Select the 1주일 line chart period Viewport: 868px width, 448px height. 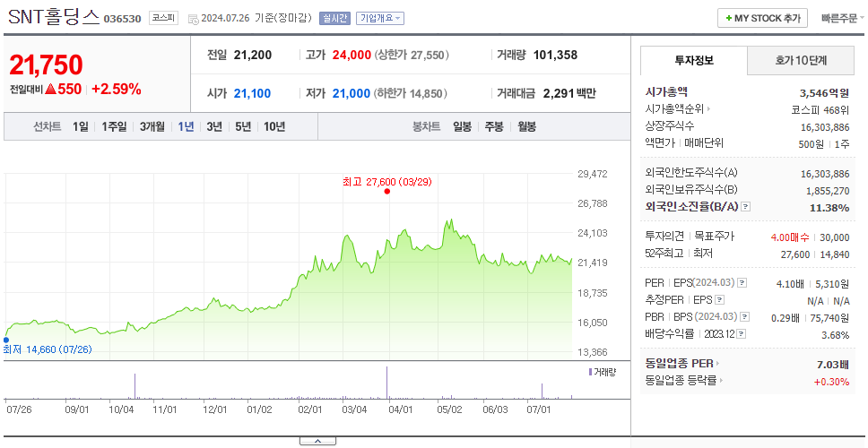click(114, 126)
